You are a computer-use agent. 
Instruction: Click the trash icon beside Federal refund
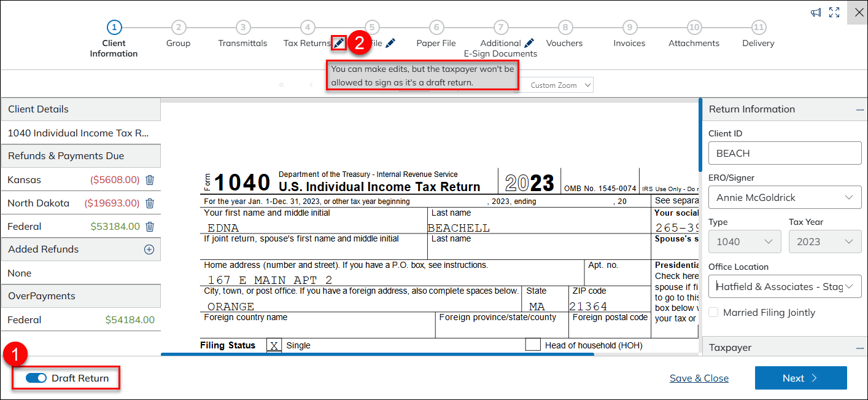point(150,227)
